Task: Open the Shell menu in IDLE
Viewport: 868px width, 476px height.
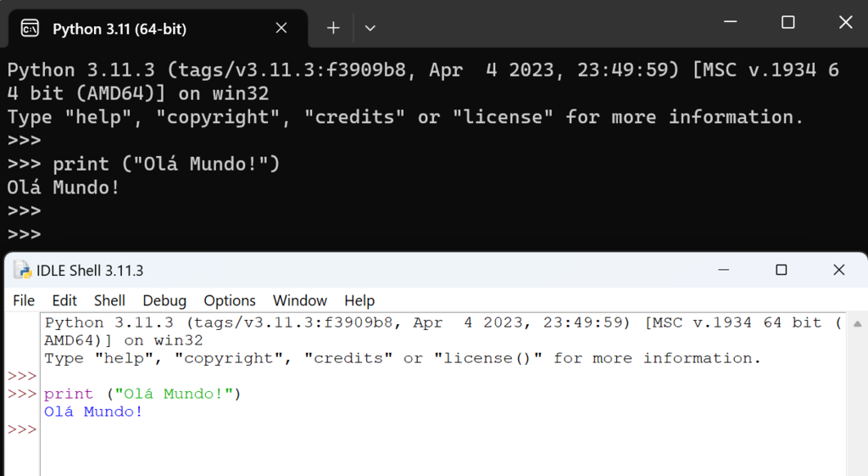Action: point(109,300)
